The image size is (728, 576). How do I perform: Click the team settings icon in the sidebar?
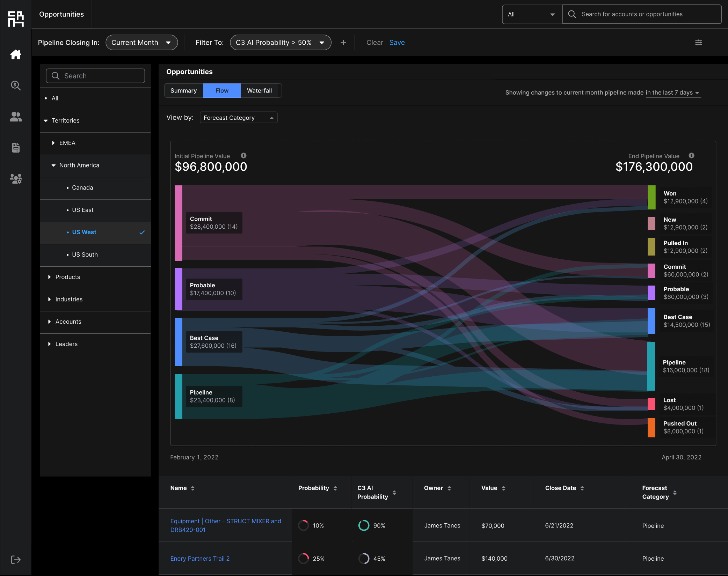[16, 179]
